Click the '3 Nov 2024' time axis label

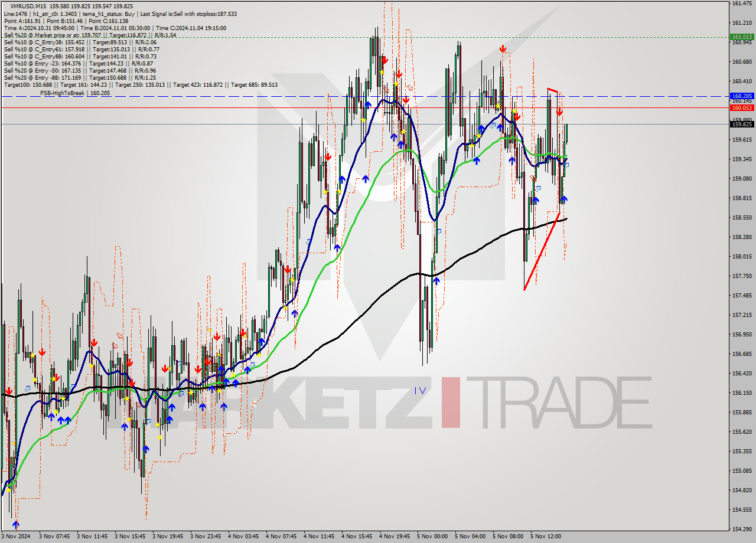point(16,537)
